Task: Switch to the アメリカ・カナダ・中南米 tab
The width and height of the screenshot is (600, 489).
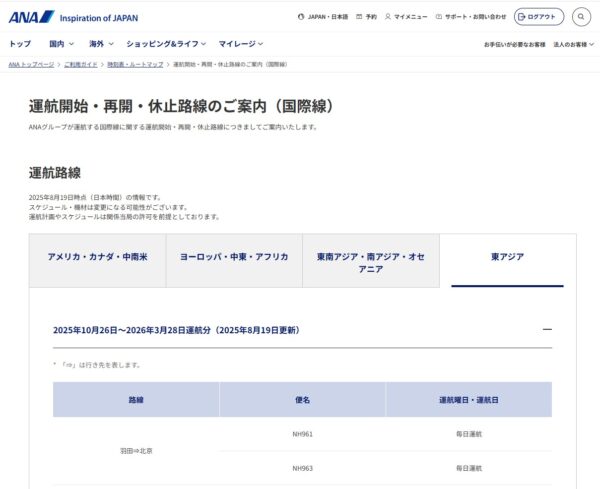Action: tap(97, 257)
